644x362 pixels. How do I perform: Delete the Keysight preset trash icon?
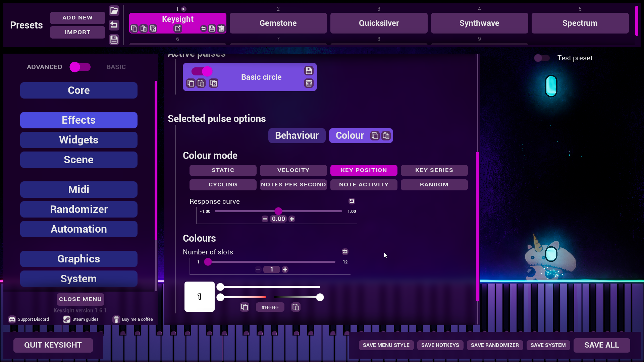click(x=221, y=28)
